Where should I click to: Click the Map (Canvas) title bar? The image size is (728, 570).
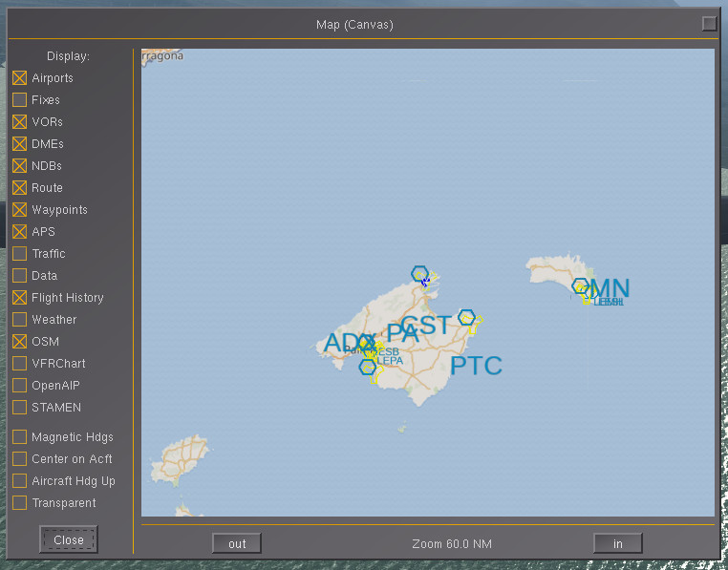(x=354, y=25)
